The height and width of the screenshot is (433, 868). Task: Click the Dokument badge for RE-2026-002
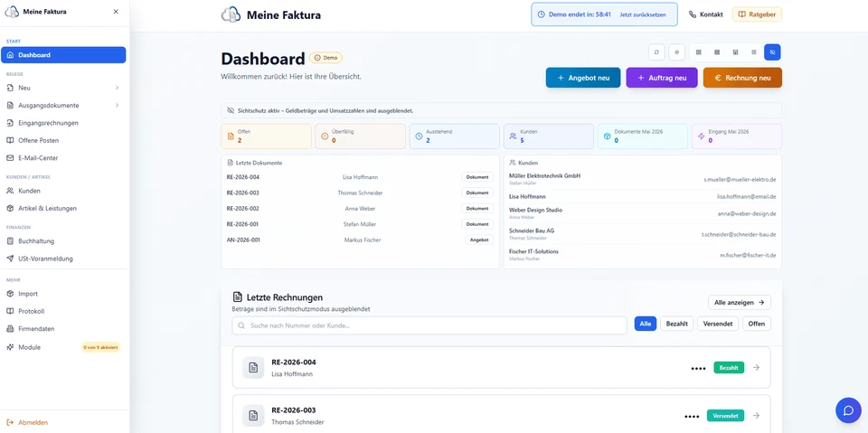click(477, 208)
